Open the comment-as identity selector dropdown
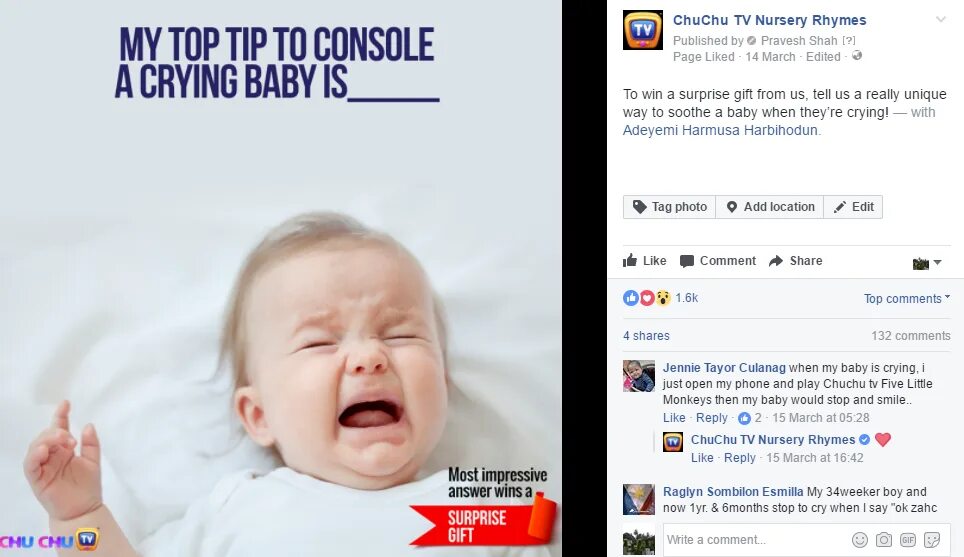The image size is (964, 557). coord(927,263)
